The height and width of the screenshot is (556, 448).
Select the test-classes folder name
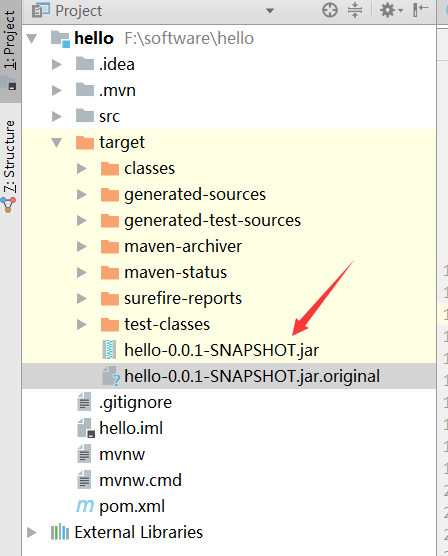(x=167, y=324)
